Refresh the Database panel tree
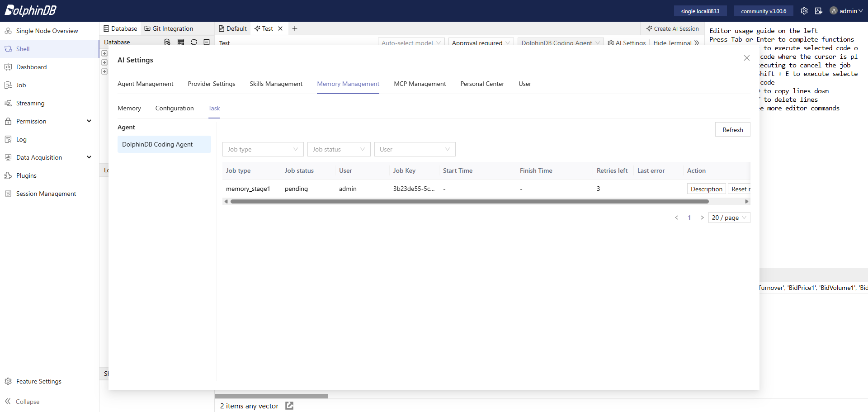This screenshot has width=868, height=412. [194, 42]
